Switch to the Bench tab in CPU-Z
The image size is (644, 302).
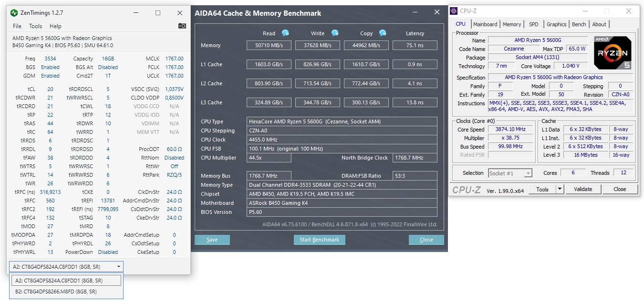coord(579,24)
